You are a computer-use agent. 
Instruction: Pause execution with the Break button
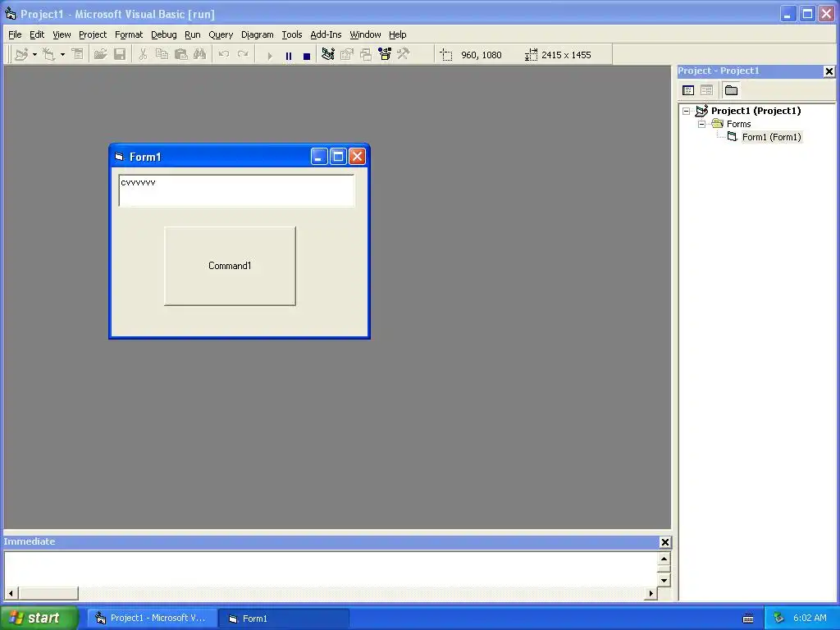pyautogui.click(x=289, y=56)
